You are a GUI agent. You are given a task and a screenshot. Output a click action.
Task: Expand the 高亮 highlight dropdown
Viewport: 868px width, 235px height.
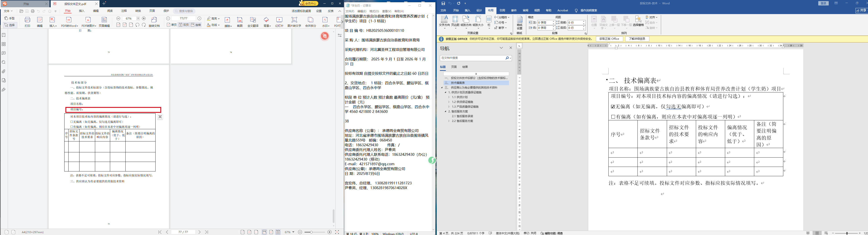(x=219, y=19)
